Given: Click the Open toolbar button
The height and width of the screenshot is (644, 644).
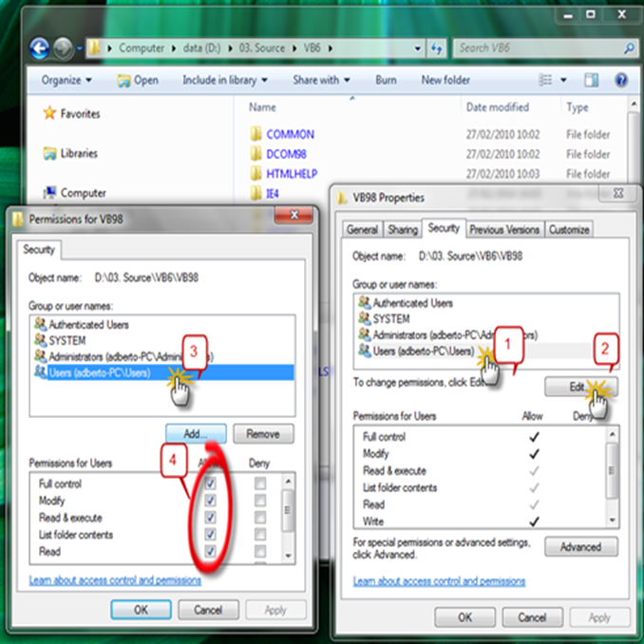Looking at the screenshot, I should [x=138, y=80].
